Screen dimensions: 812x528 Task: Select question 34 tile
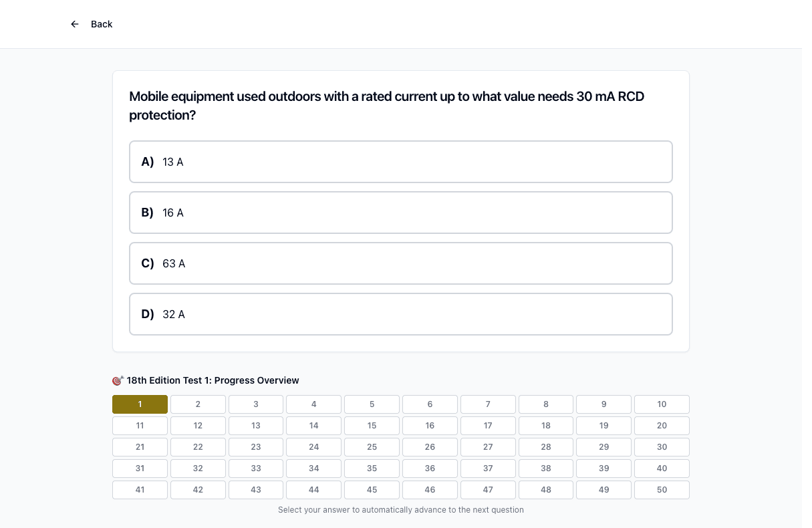(x=314, y=469)
